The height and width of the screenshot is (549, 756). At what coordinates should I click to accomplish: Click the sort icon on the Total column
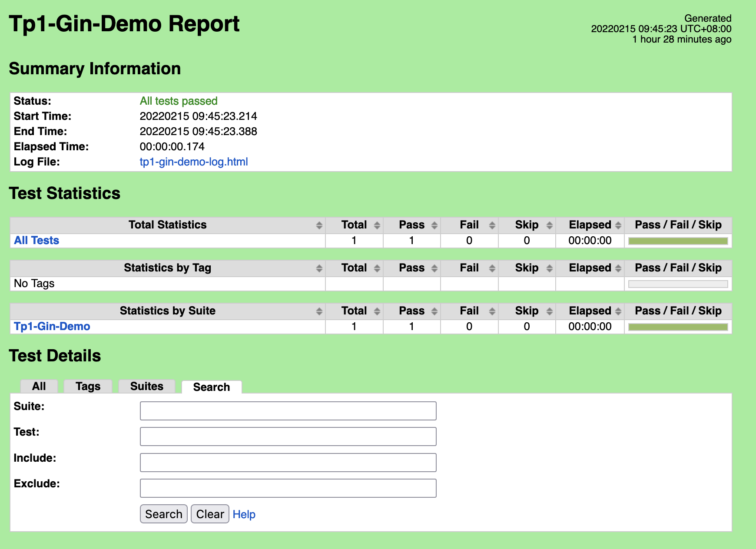click(x=376, y=225)
